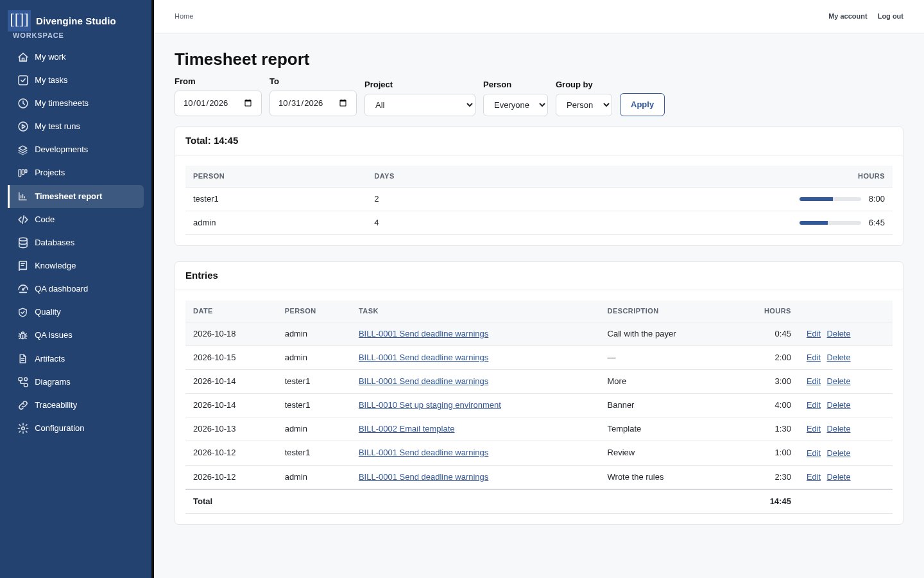
Task: Log out of the workspace
Action: pyautogui.click(x=891, y=16)
